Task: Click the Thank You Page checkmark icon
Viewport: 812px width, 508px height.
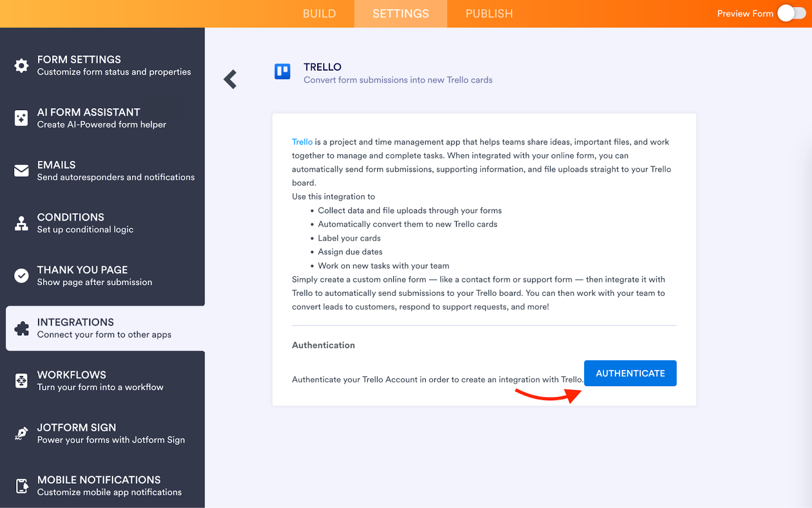Action: pos(21,276)
